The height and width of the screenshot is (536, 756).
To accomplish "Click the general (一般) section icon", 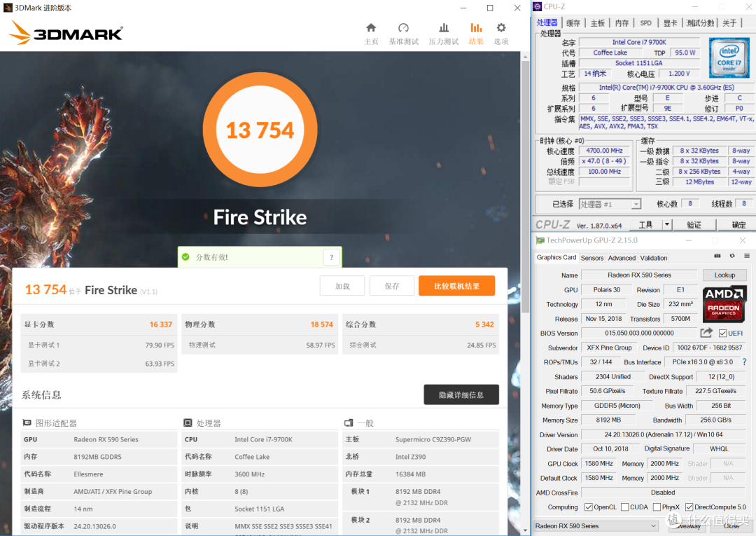I will 349,423.
